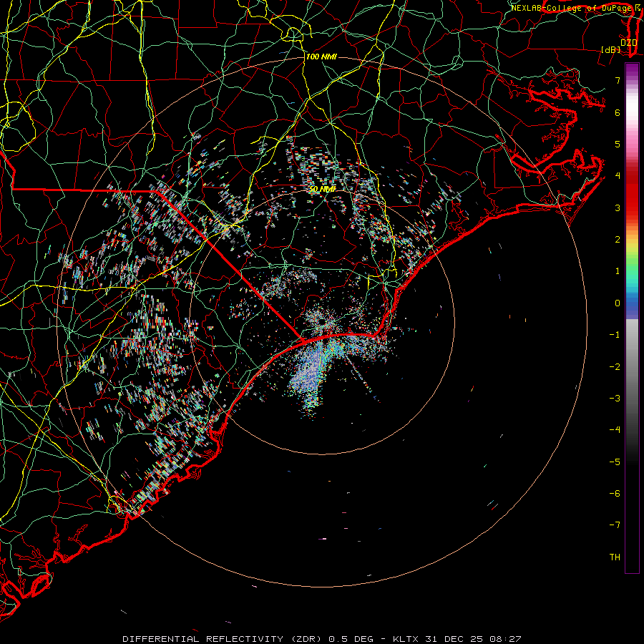
Task: Click the 5 value on color scale
Action: point(618,144)
